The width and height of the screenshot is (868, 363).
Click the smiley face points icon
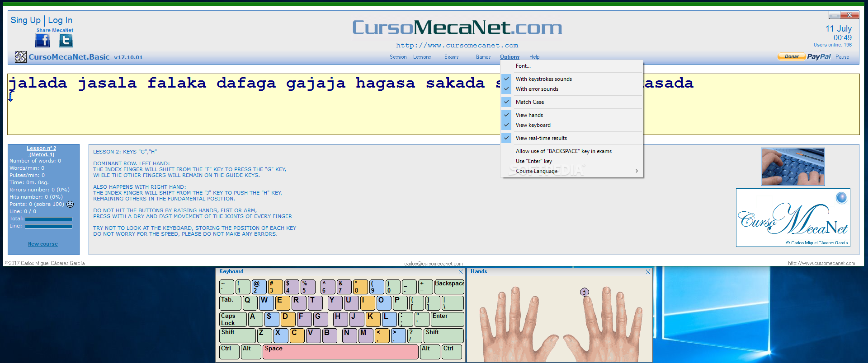[x=70, y=204]
